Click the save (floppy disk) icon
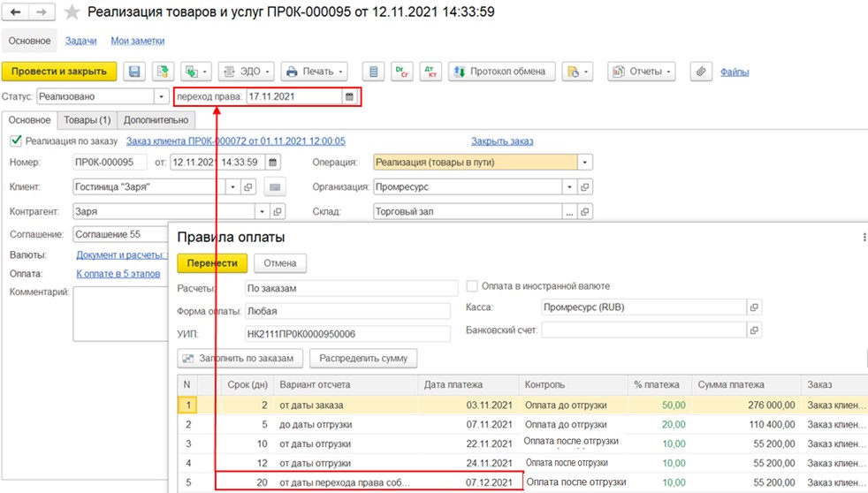The image size is (868, 493). tap(134, 72)
